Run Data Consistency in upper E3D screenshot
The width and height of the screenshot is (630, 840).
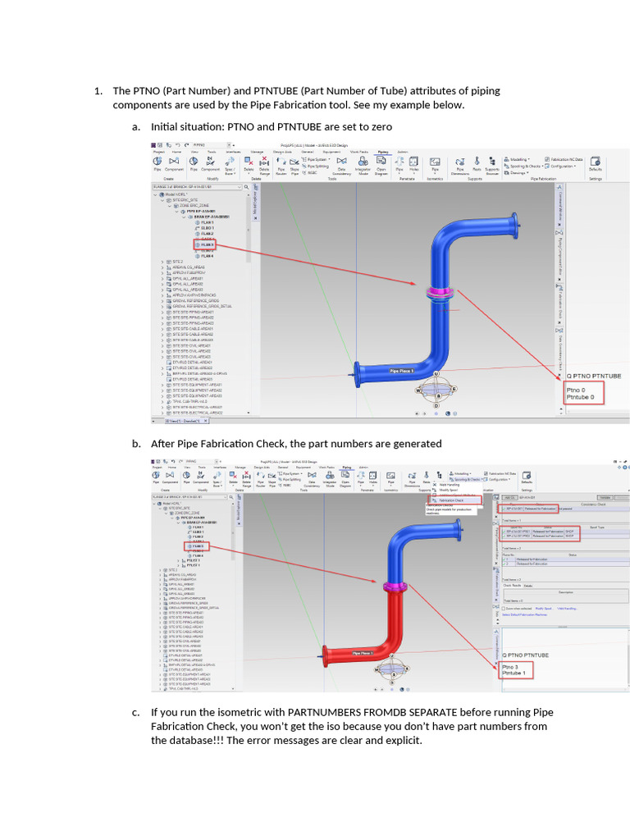pyautogui.click(x=342, y=161)
